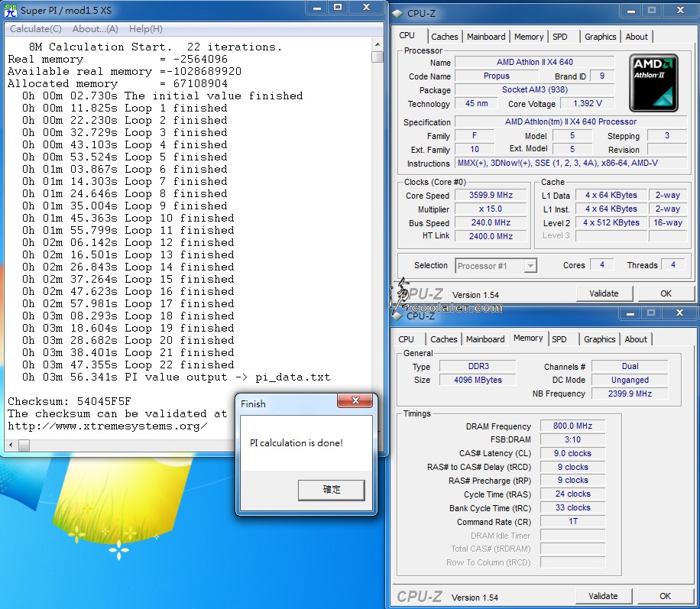
Task: Click the Channels # value Dual
Action: pyautogui.click(x=630, y=366)
